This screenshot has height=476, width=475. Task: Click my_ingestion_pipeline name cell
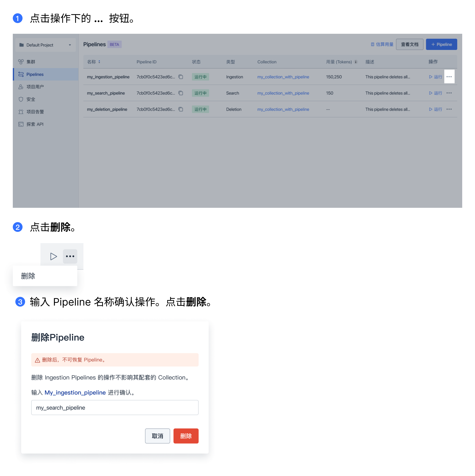(108, 77)
